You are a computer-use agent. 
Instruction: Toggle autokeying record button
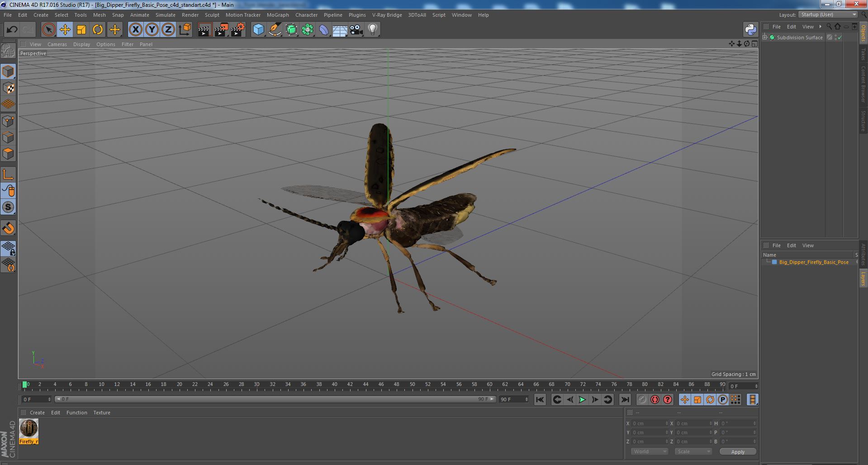(655, 399)
